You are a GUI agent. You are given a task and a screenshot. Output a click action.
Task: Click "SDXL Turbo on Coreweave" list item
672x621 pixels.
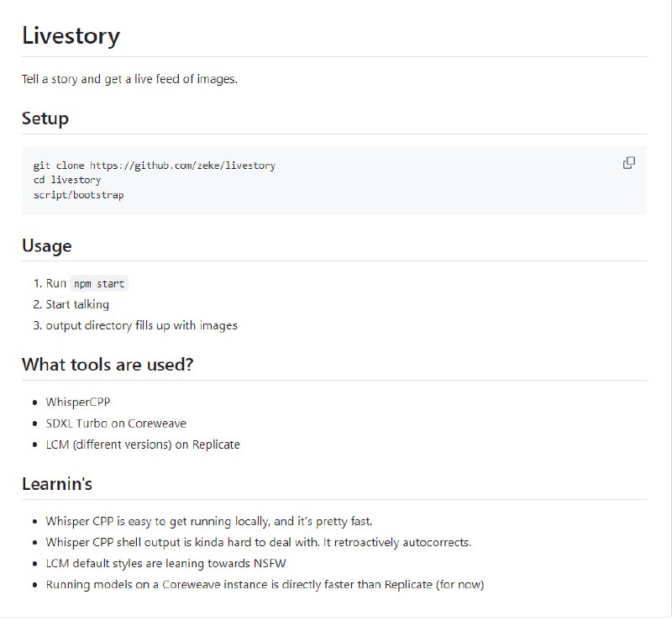116,424
